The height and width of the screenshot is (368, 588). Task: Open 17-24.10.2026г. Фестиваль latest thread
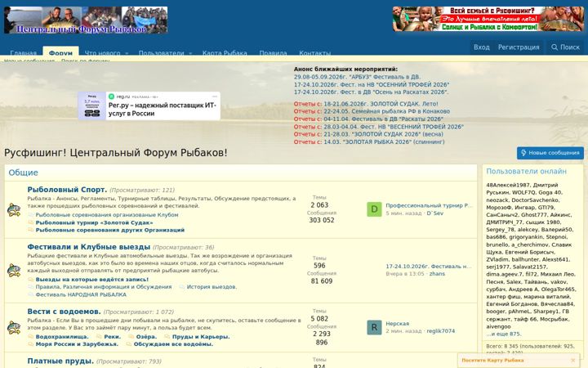click(x=429, y=267)
